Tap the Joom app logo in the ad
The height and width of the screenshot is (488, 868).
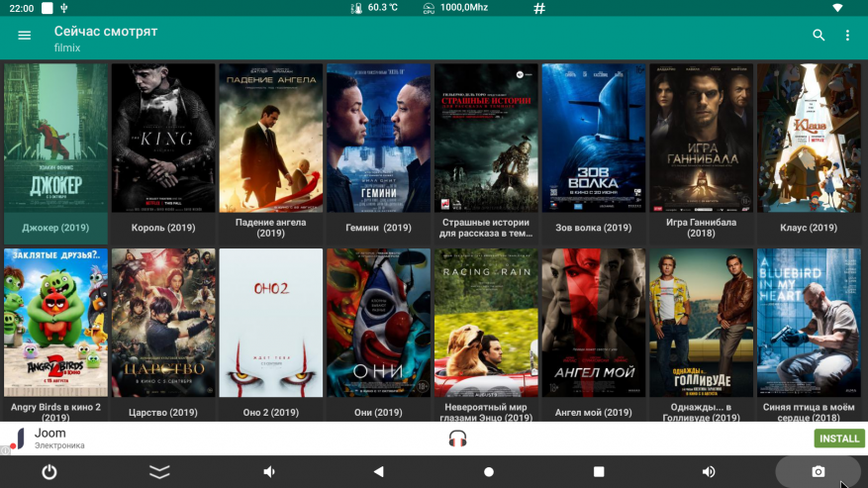[x=18, y=439]
